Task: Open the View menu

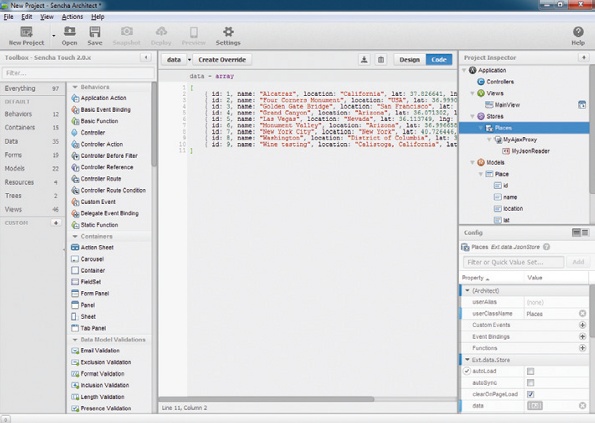Action: 47,17
